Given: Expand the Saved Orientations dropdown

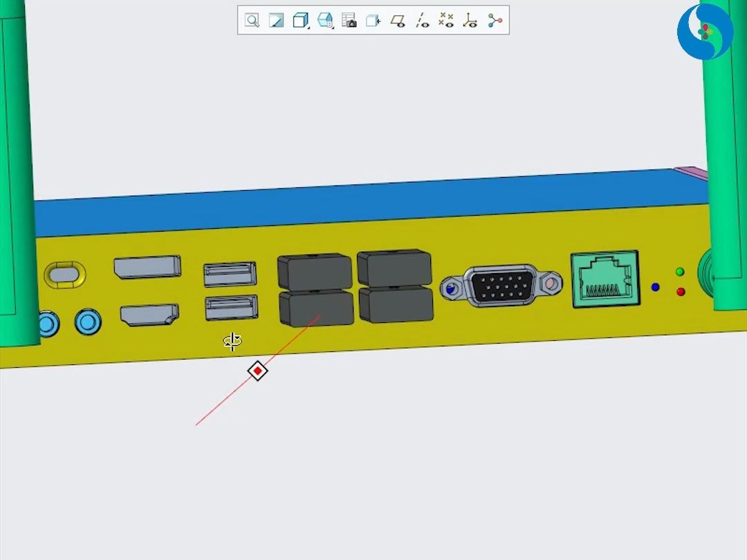Looking at the screenshot, I should tap(325, 21).
